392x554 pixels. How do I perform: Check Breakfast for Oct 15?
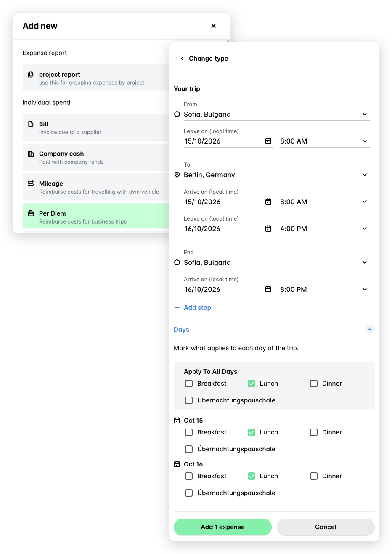click(189, 432)
